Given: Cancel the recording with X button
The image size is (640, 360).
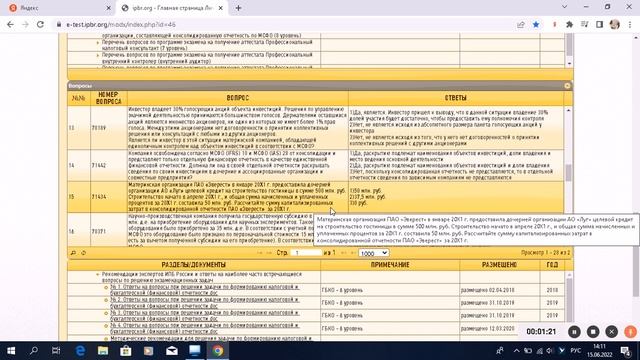Looking at the screenshot, I should point(611,332).
